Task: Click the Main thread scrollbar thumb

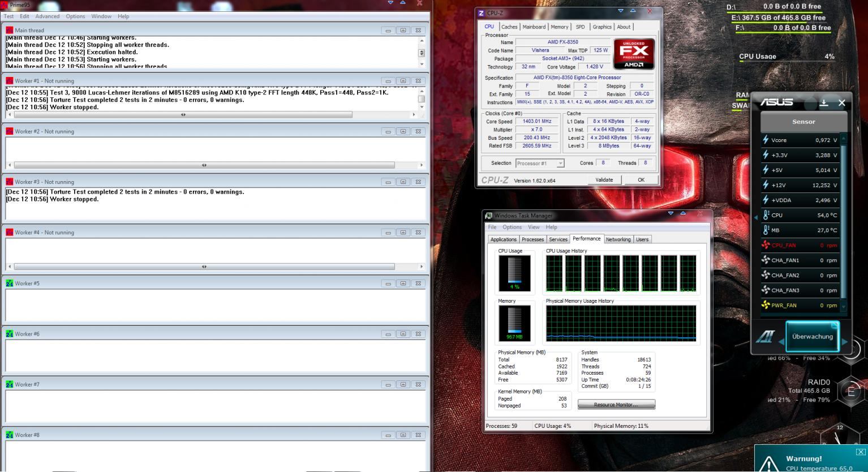Action: (421, 53)
